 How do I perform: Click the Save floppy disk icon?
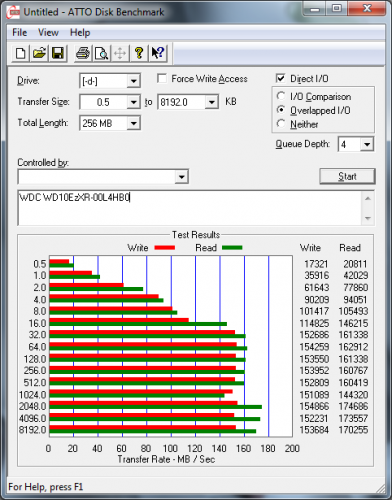(x=58, y=53)
